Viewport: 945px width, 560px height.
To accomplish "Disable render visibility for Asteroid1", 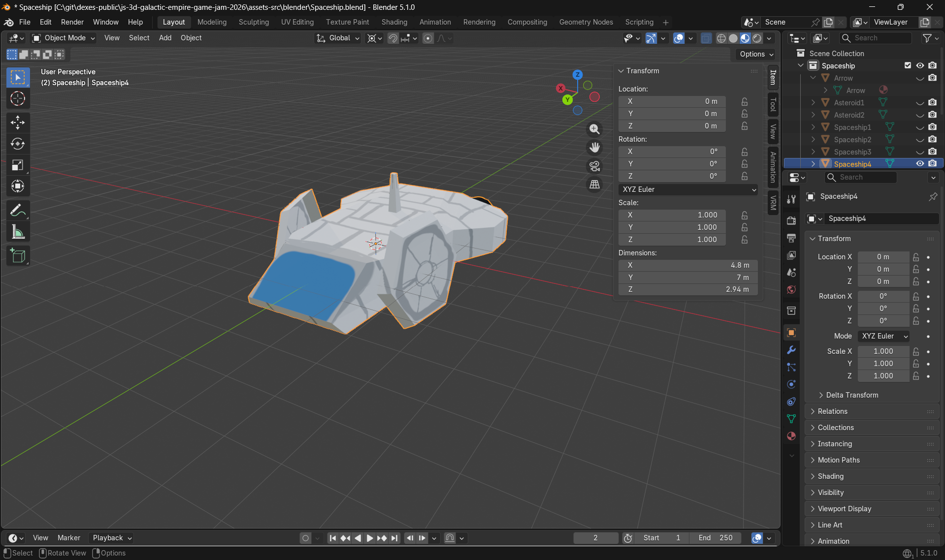I will (932, 102).
